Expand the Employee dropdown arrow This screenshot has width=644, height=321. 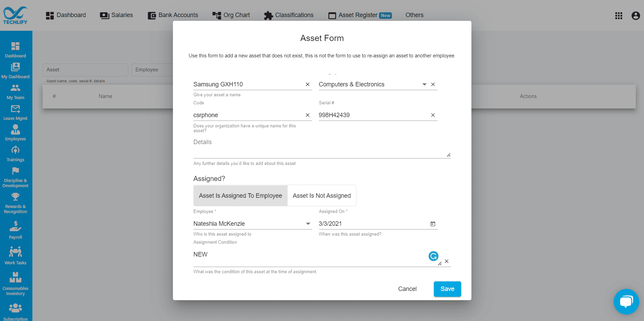308,224
